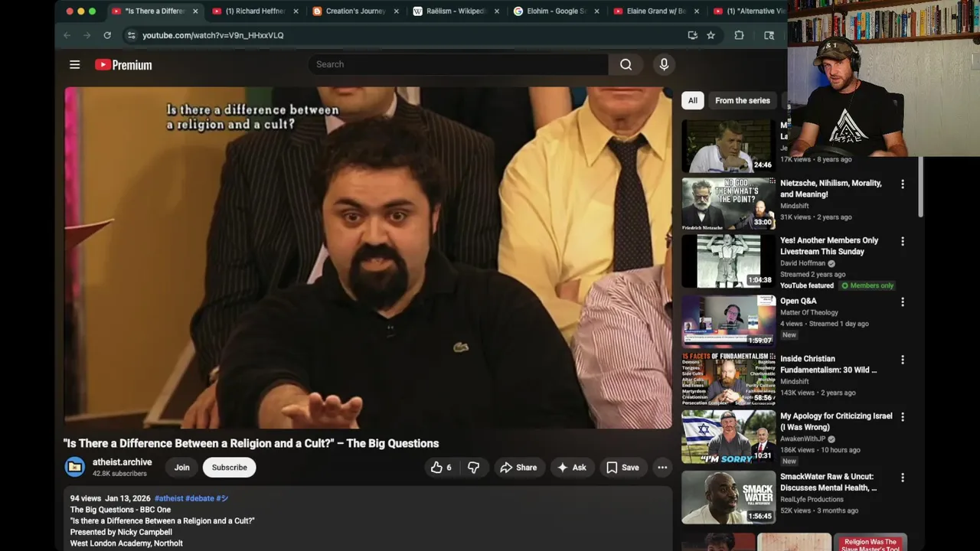Open Members Only Livestream thumbnail

(x=728, y=261)
